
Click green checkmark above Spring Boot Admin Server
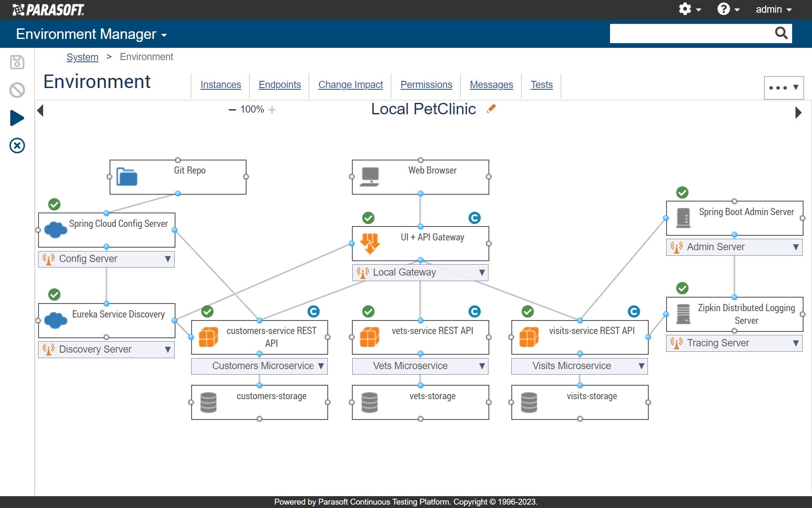[x=682, y=193]
